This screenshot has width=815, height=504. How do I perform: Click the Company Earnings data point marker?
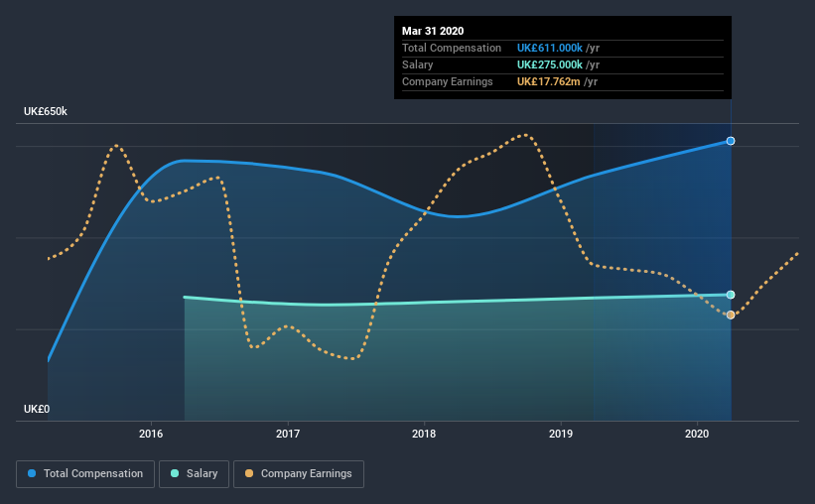tap(731, 315)
